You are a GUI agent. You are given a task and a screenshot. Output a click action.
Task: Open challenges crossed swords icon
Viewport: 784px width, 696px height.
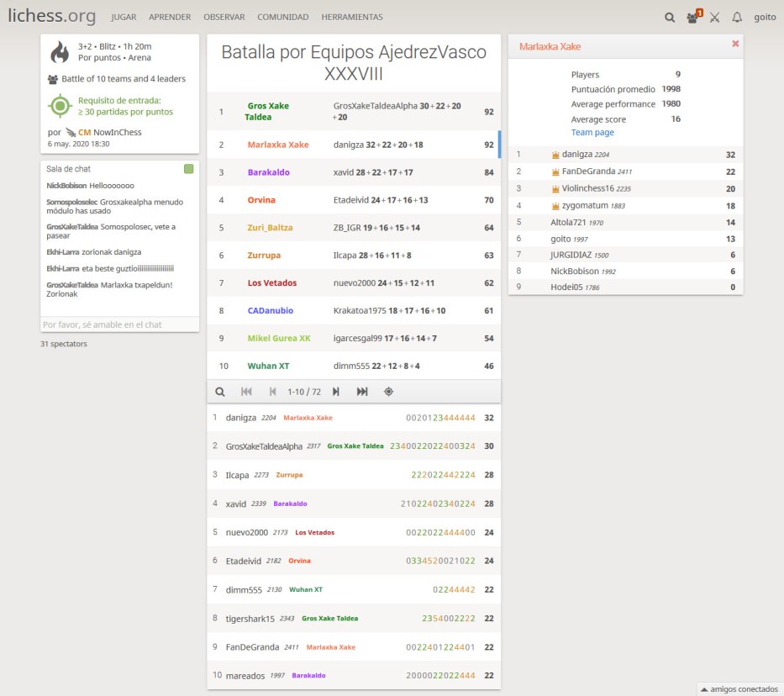(714, 17)
